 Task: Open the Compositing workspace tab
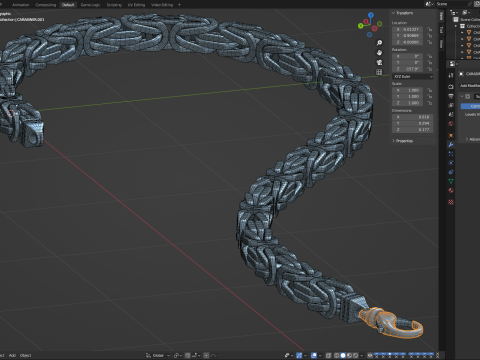point(46,5)
